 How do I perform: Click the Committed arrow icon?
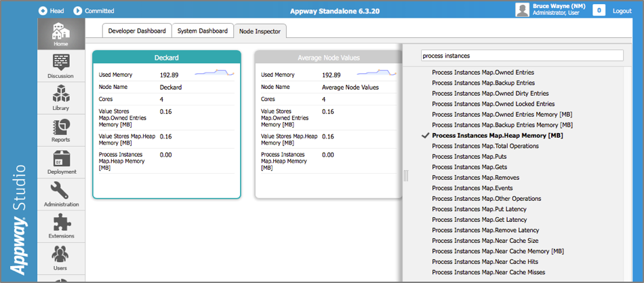coord(78,11)
